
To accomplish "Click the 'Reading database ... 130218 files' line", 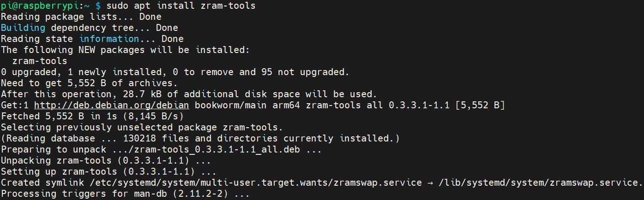I will click(200, 139).
